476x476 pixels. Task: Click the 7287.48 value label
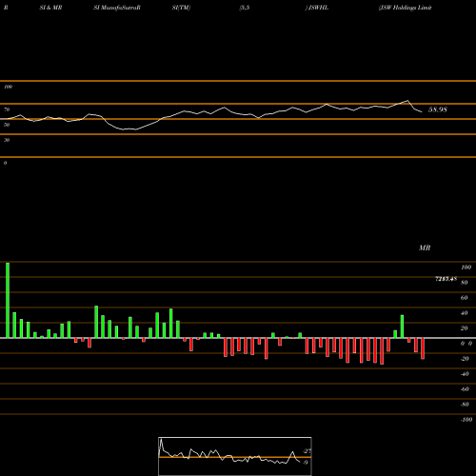(446, 279)
